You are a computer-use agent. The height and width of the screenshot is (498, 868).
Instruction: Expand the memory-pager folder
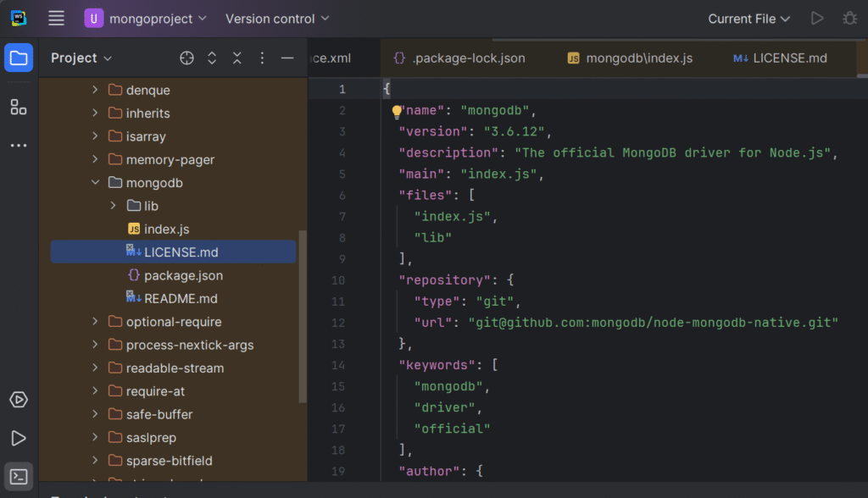(x=95, y=159)
